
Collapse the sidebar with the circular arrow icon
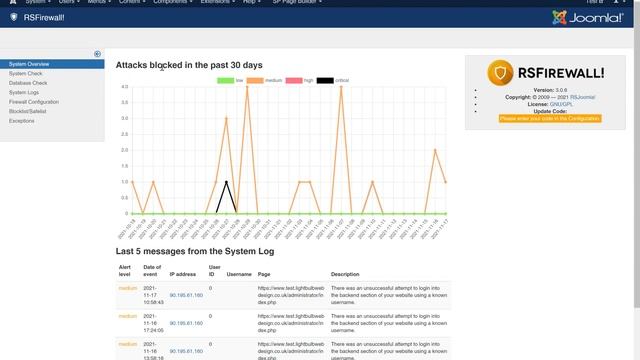pyautogui.click(x=97, y=54)
